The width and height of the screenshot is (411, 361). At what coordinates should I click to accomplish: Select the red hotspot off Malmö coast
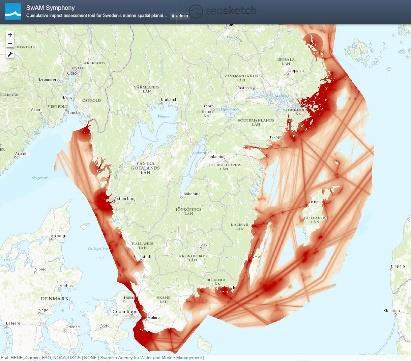point(143,336)
